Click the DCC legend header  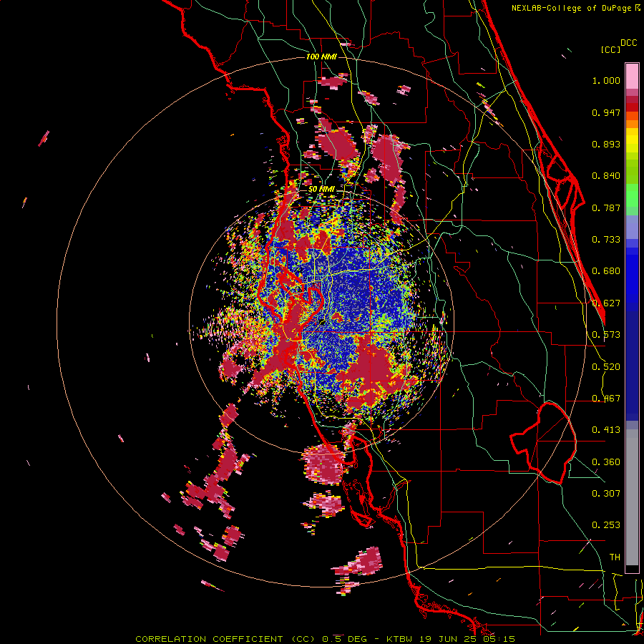[x=628, y=43]
